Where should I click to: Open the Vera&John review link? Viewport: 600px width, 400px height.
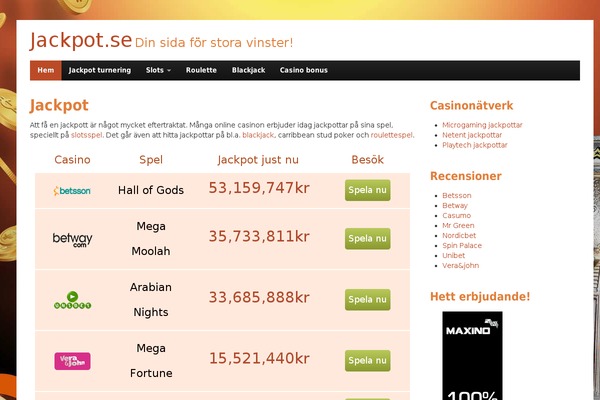(x=460, y=265)
